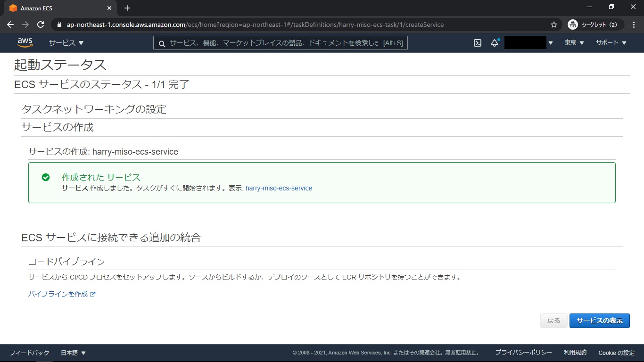Image resolution: width=644 pixels, height=362 pixels.
Task: Open the Chrome three-dot menu
Action: tap(633, 25)
